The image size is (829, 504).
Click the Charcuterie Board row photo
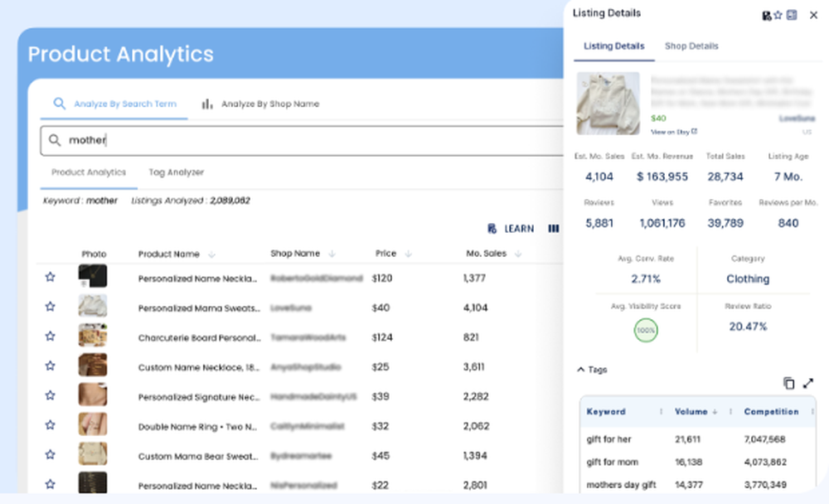coord(93,335)
